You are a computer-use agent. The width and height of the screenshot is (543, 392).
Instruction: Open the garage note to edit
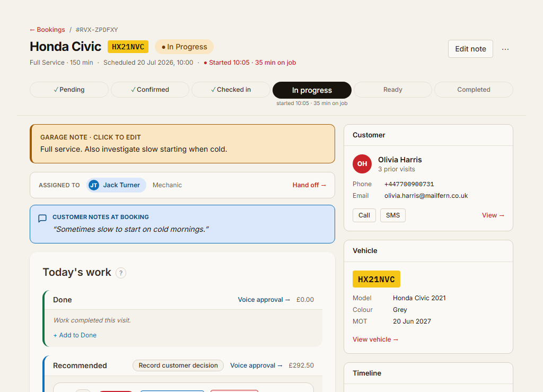182,144
